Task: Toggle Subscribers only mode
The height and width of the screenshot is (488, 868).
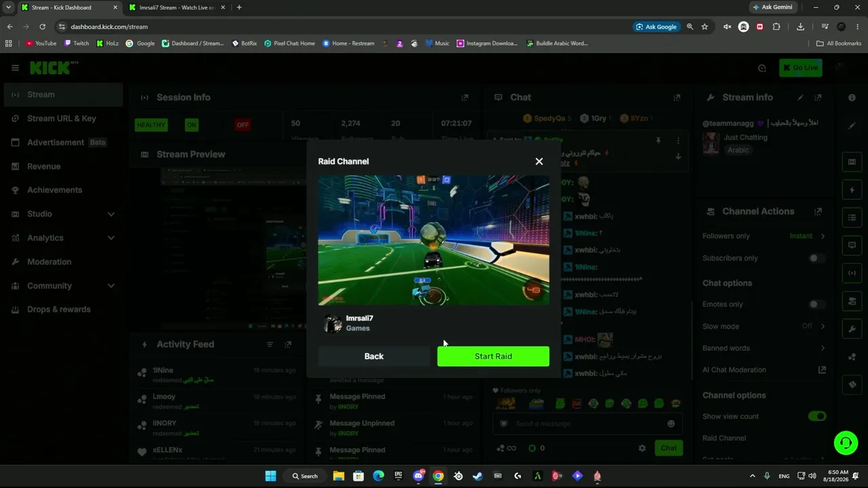Action: [817, 258]
